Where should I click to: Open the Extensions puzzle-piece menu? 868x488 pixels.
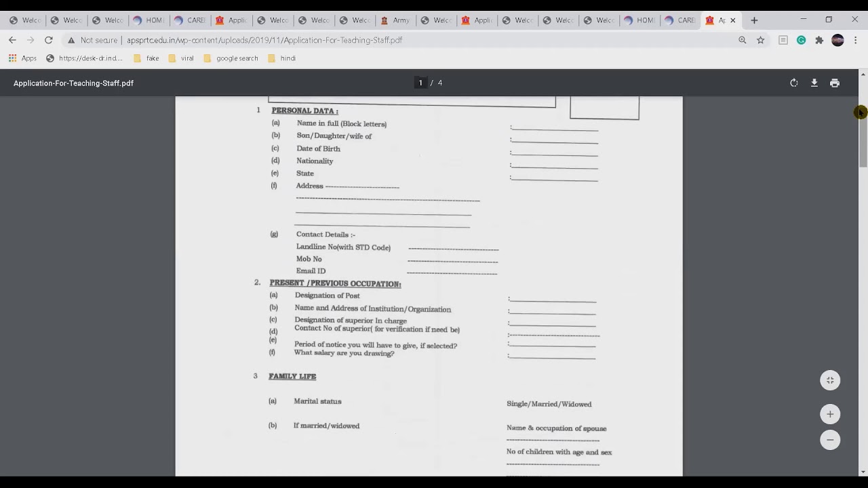[x=819, y=40]
